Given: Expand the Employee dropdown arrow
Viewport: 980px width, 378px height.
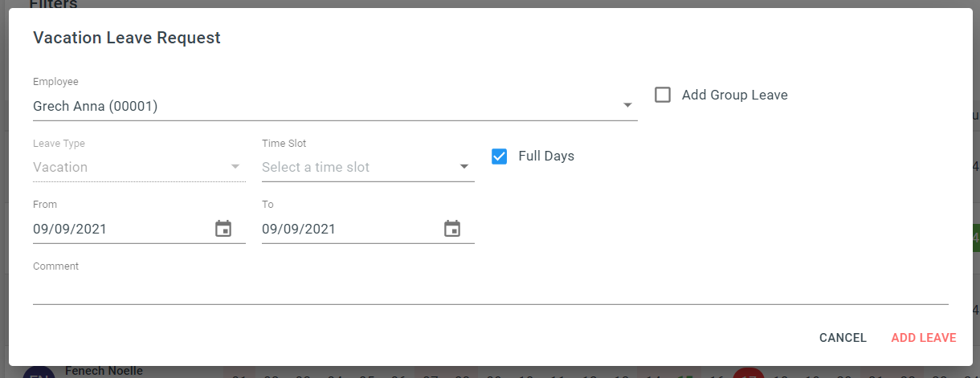Looking at the screenshot, I should [627, 105].
